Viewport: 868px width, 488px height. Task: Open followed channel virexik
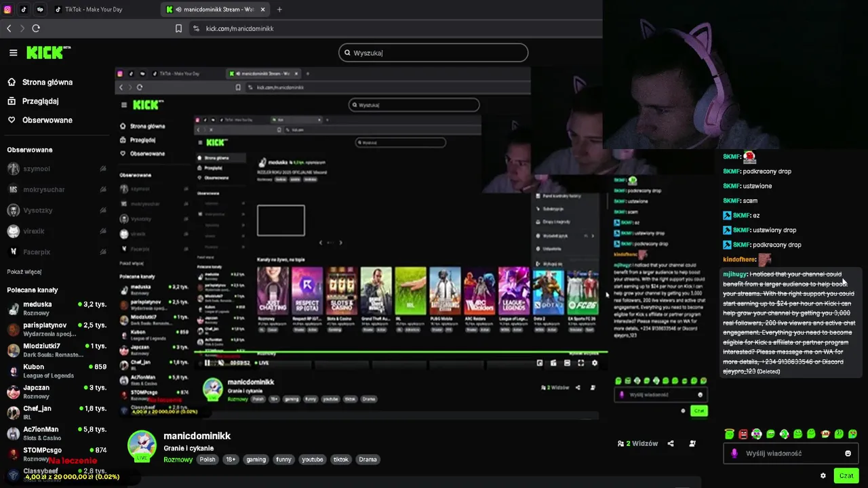pos(57,231)
